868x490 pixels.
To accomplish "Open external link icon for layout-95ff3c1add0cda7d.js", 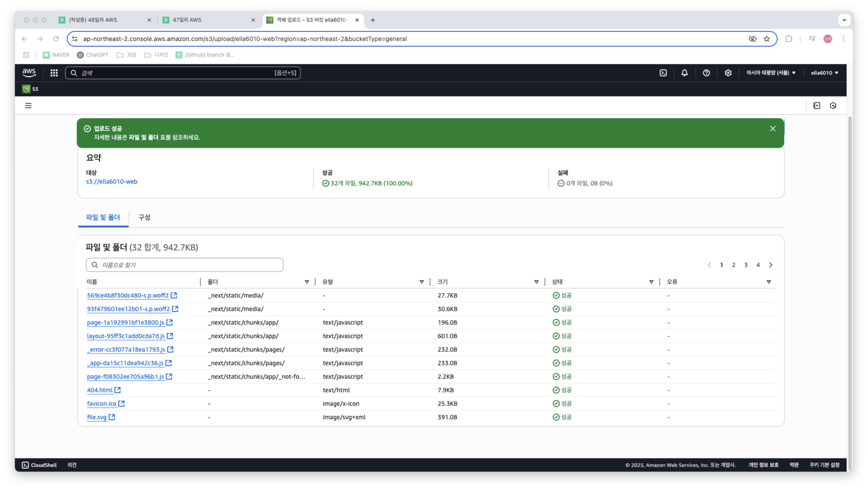I will (x=170, y=336).
